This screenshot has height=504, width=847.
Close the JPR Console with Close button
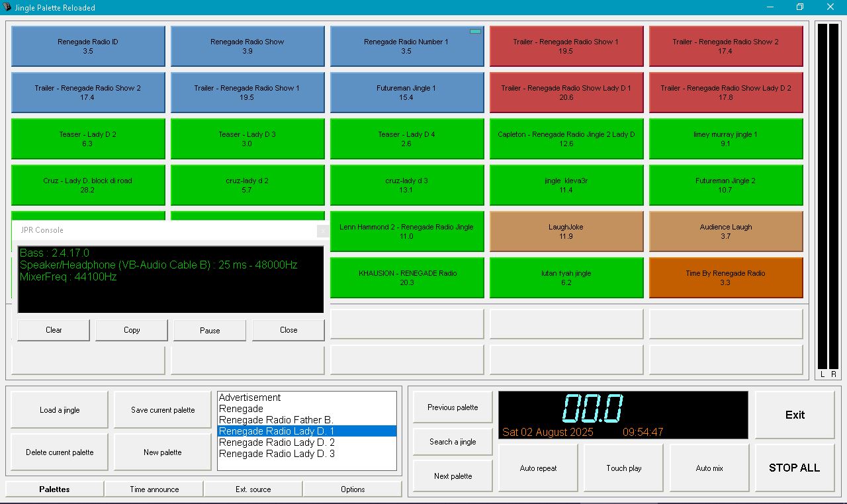(x=289, y=330)
